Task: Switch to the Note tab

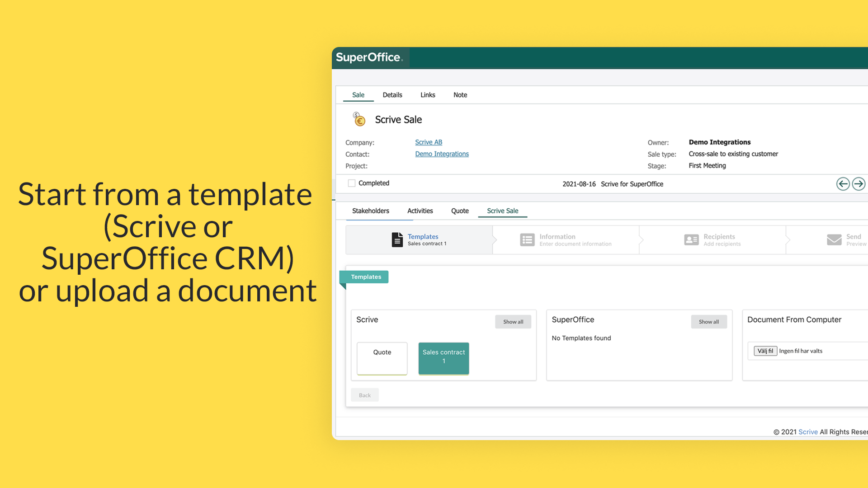Action: point(460,95)
